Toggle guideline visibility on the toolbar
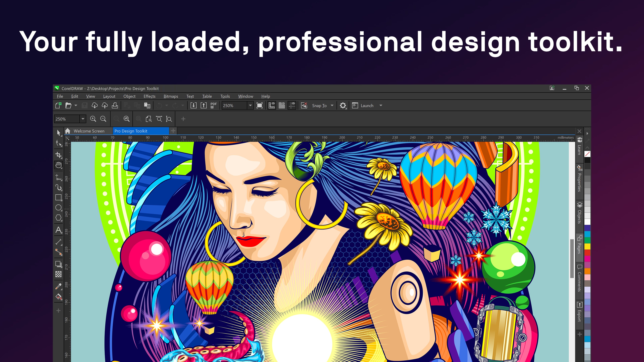 tap(292, 105)
